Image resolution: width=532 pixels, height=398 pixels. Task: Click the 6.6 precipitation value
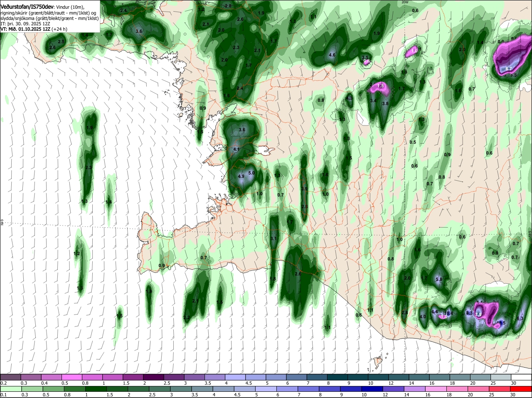tap(435, 312)
